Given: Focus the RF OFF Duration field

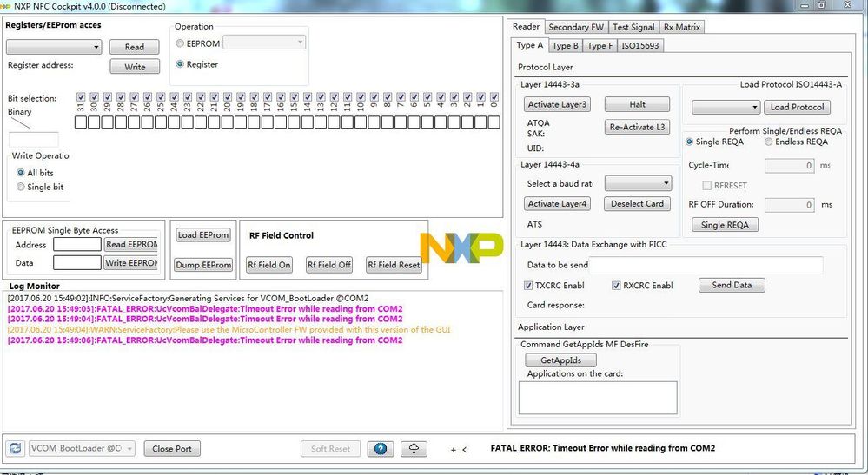Looking at the screenshot, I should 790,205.
